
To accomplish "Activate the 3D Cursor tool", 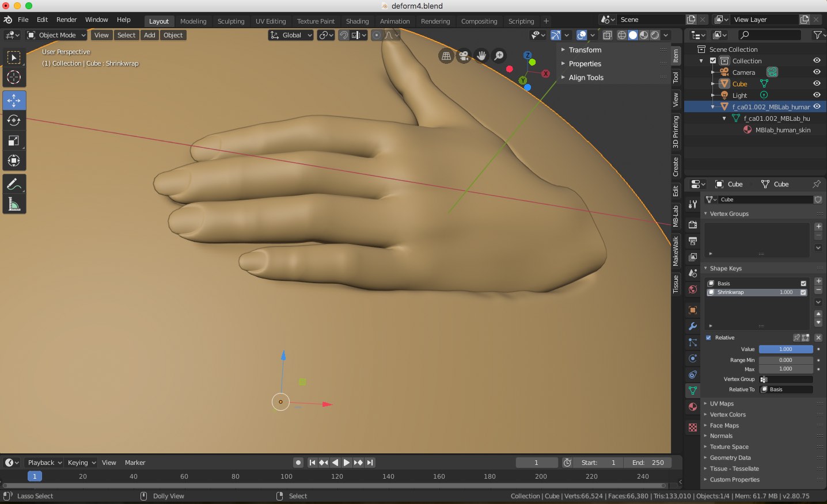I will click(14, 77).
